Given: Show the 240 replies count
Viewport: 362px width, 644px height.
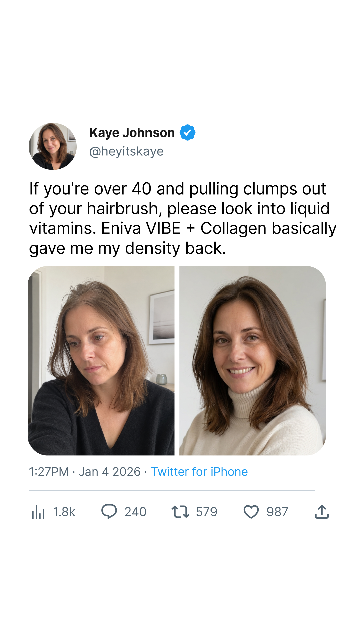Looking at the screenshot, I should tap(136, 512).
